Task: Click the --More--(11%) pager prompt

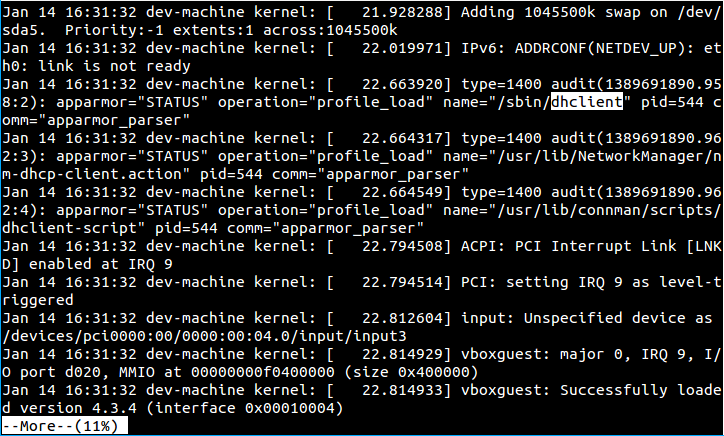Action: point(64,426)
